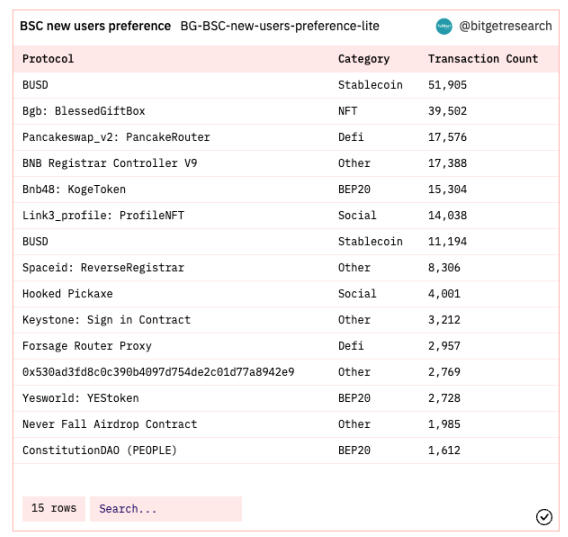Image resolution: width=568 pixels, height=537 pixels.
Task: Click the NFT category cell
Action: pos(347,111)
